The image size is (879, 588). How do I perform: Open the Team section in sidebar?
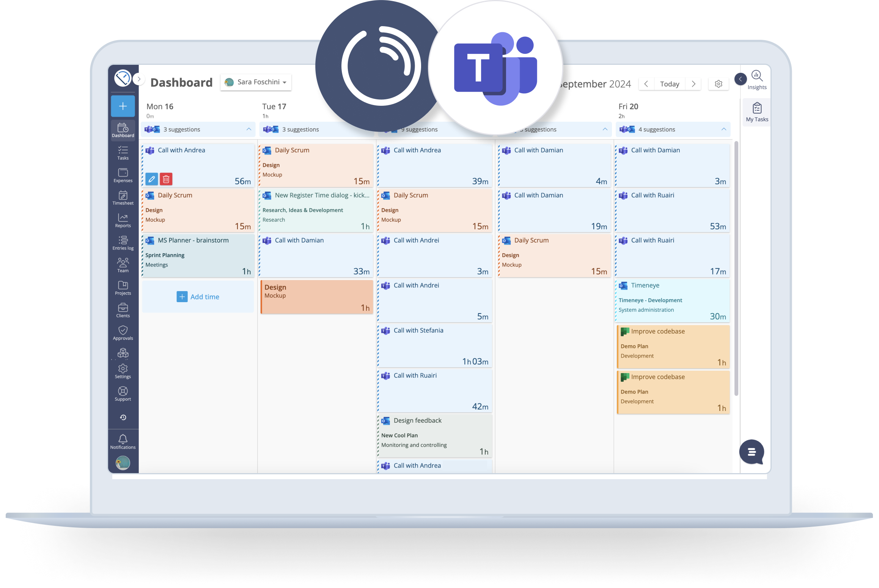[x=123, y=265]
